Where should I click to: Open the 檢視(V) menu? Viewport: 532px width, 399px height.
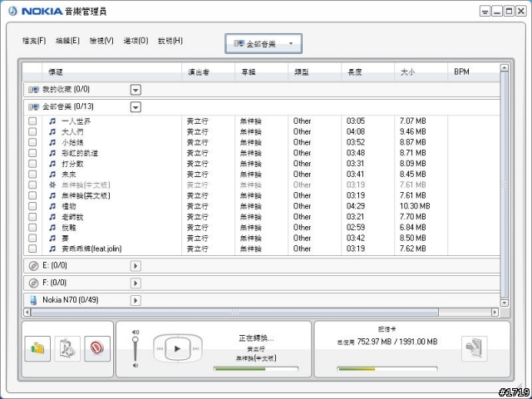[101, 41]
